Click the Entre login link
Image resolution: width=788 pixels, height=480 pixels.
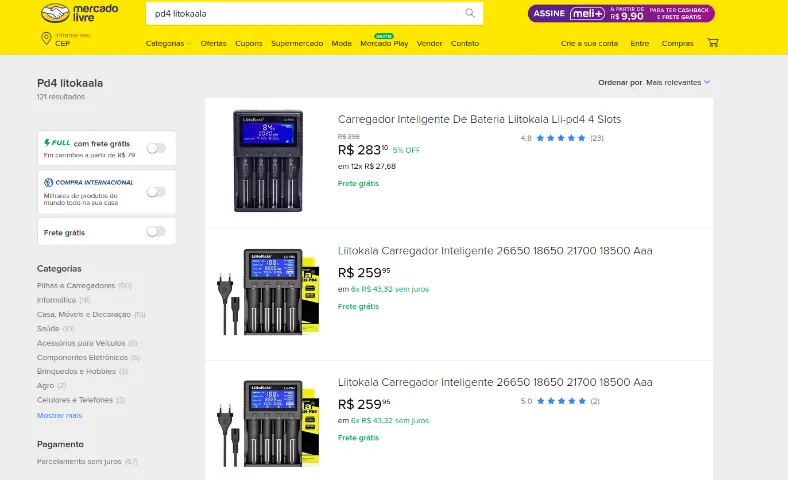pyautogui.click(x=640, y=44)
